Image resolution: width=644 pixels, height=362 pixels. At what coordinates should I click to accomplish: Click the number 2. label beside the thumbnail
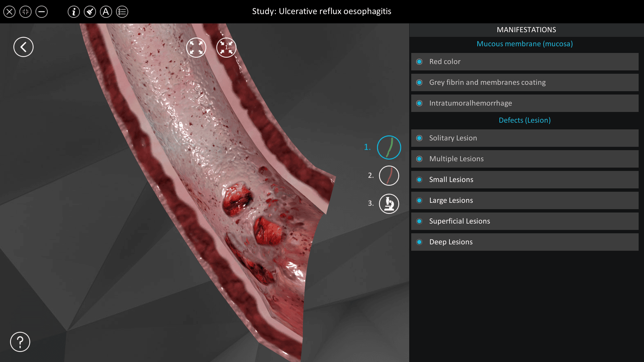(x=371, y=175)
